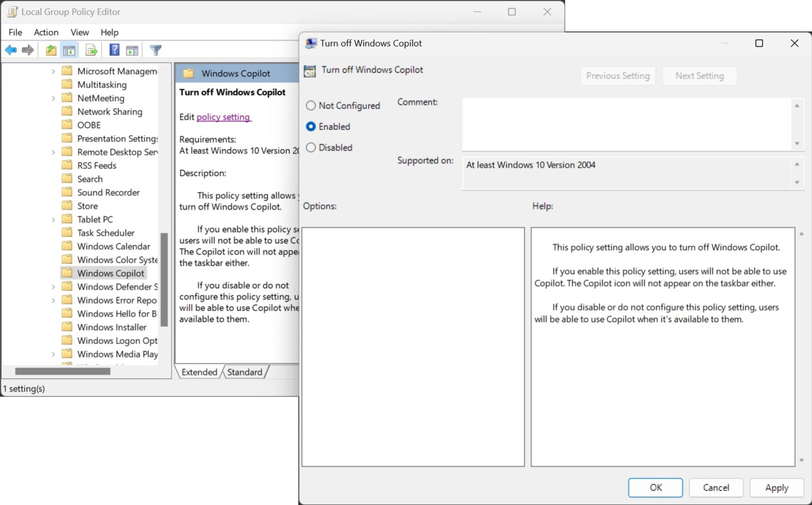Click the OOBE folder icon
The height and width of the screenshot is (505, 812).
click(67, 125)
